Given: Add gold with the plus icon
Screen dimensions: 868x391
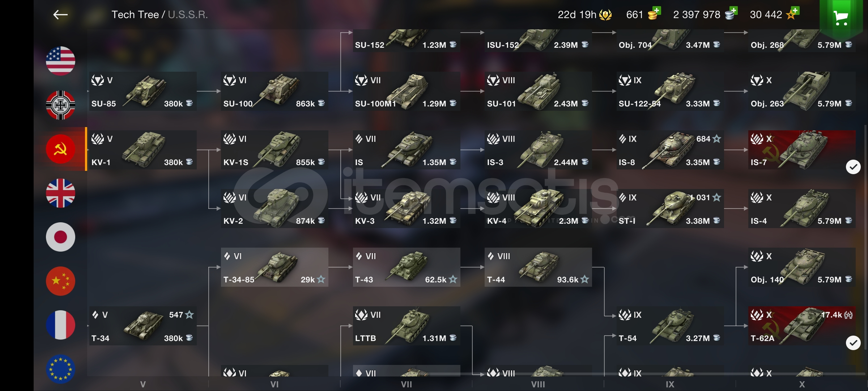Looking at the screenshot, I should click(x=657, y=10).
